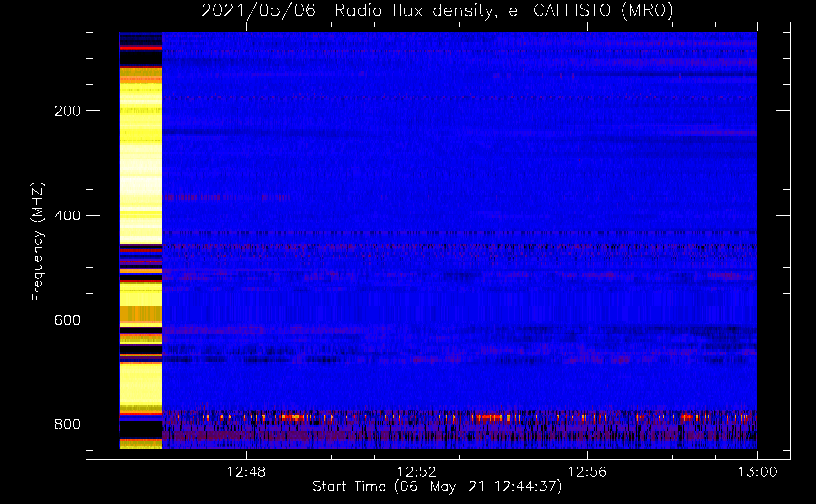Click the 12:48 time tick label
This screenshot has width=816, height=504.
click(x=246, y=472)
